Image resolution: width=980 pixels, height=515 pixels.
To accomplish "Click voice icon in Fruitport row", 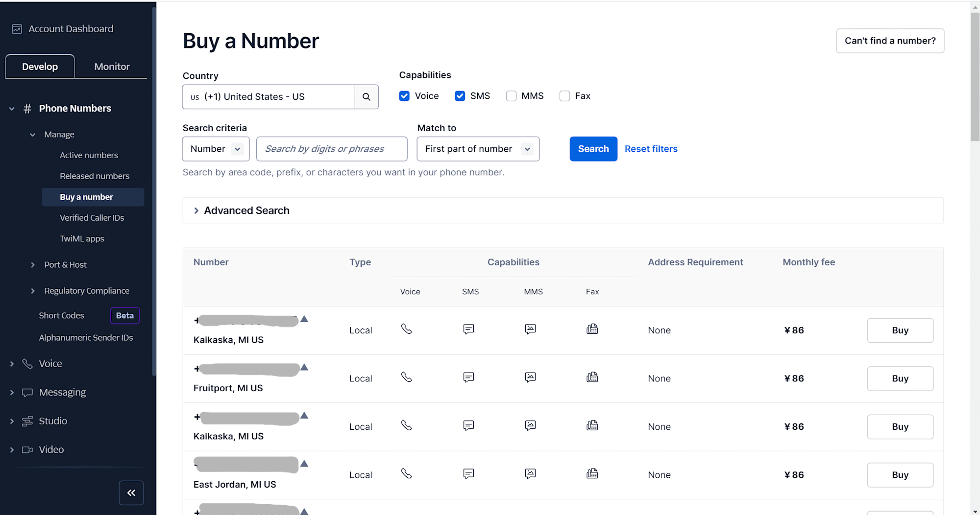I will click(406, 377).
